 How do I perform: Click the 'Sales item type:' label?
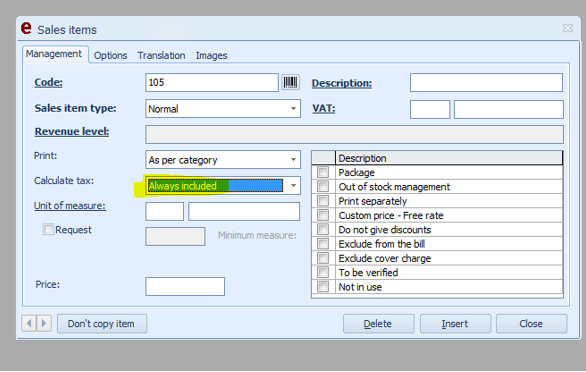click(75, 108)
